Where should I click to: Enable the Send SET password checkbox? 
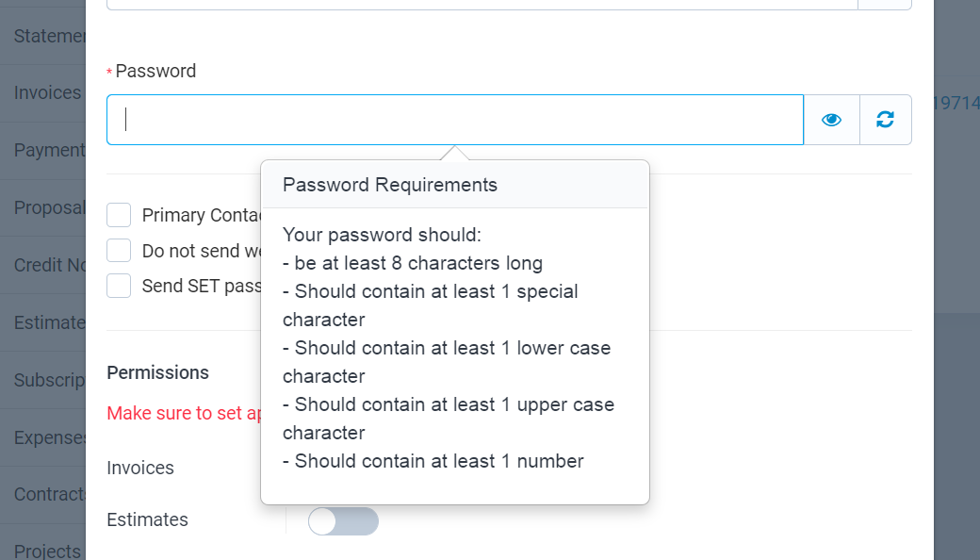point(119,286)
